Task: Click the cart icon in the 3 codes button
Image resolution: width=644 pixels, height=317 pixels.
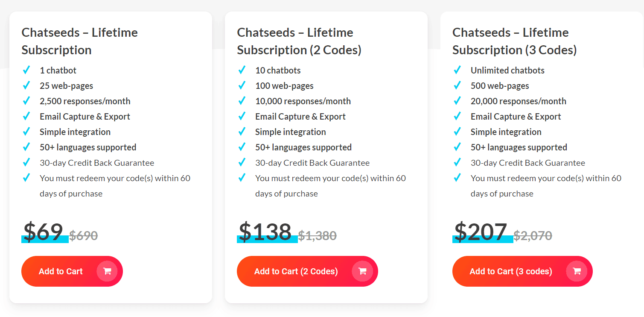Action: point(577,271)
